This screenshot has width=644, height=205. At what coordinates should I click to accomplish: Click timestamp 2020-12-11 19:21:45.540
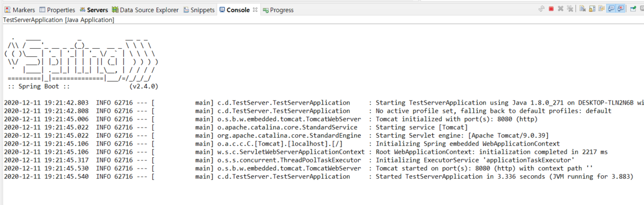tap(46, 176)
